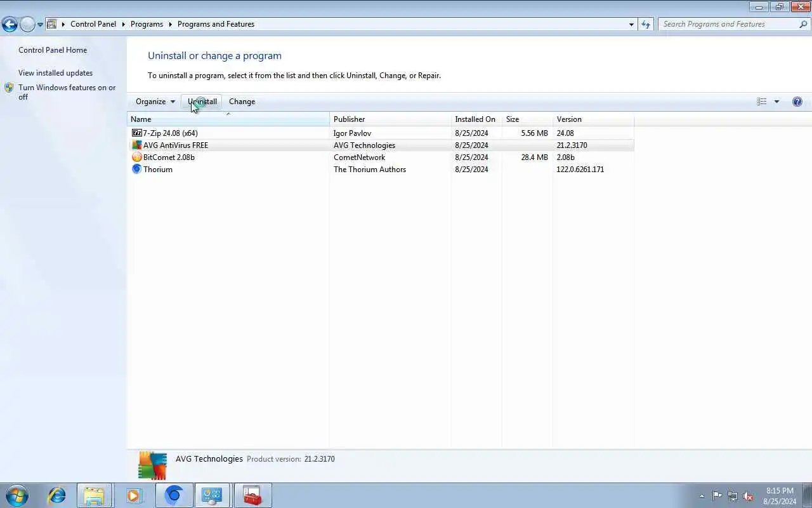The width and height of the screenshot is (812, 508).
Task: Click publisher CometNetwork
Action: 359,157
